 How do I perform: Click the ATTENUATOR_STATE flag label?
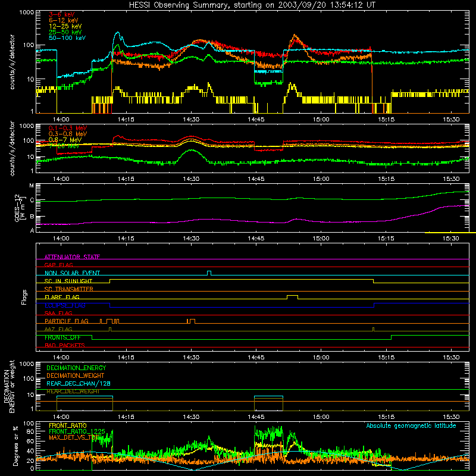click(72, 257)
